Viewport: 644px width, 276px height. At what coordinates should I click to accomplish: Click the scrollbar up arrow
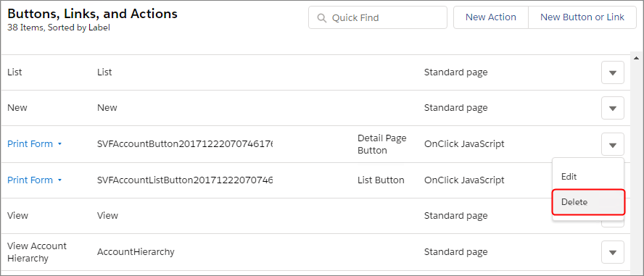pyautogui.click(x=637, y=58)
